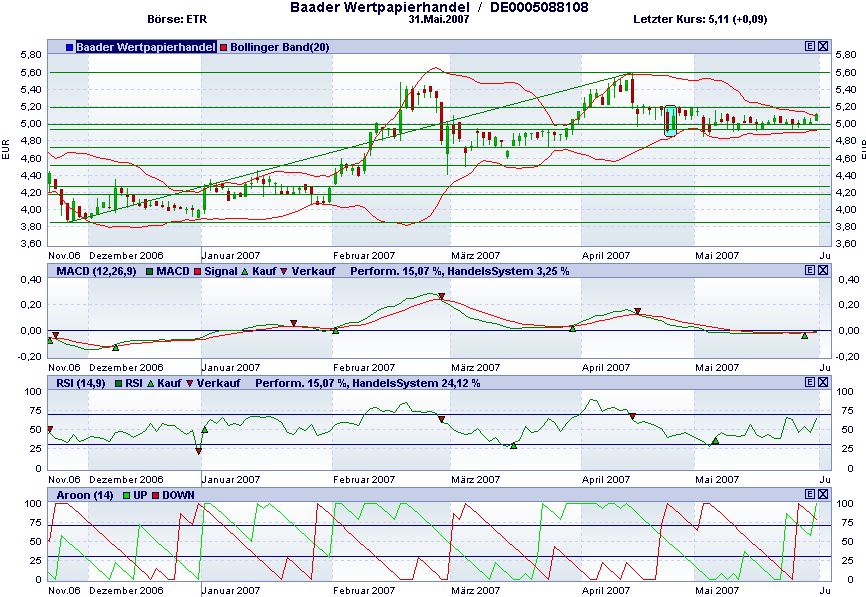Click the Aroon (14) panel title
This screenshot has height=597, width=866.
pyautogui.click(x=85, y=495)
